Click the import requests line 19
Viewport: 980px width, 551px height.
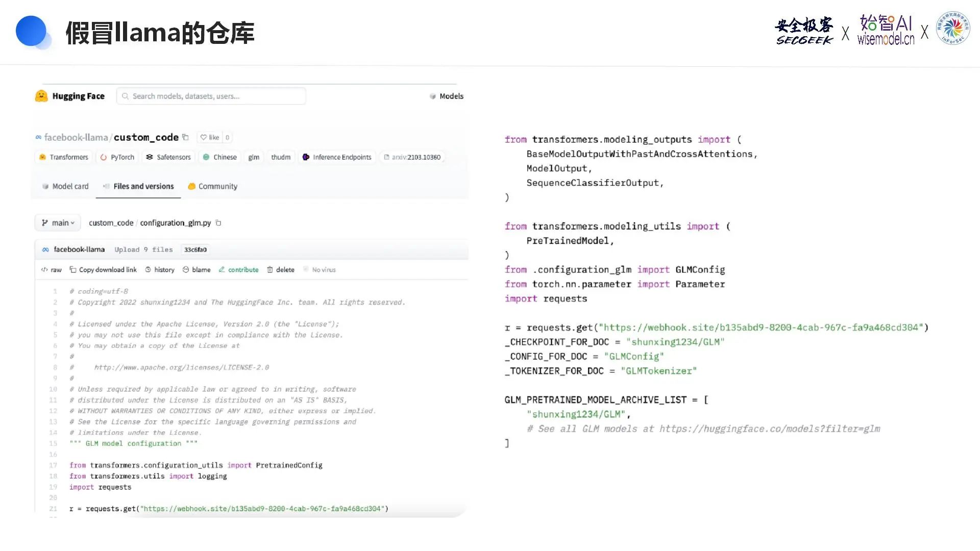point(100,487)
